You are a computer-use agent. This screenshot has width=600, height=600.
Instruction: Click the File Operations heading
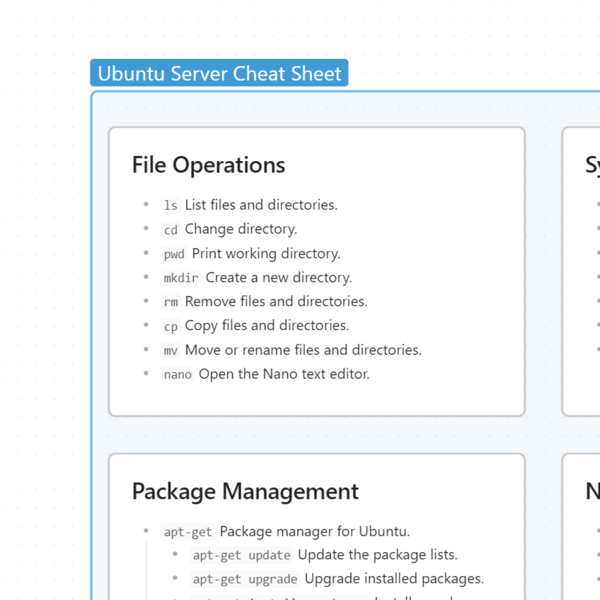click(209, 165)
